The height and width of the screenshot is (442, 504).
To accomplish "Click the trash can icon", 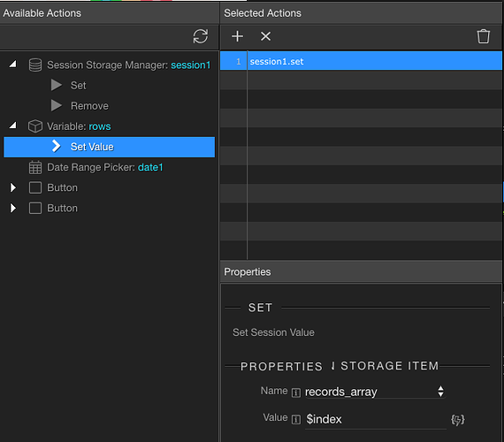I will coord(483,36).
